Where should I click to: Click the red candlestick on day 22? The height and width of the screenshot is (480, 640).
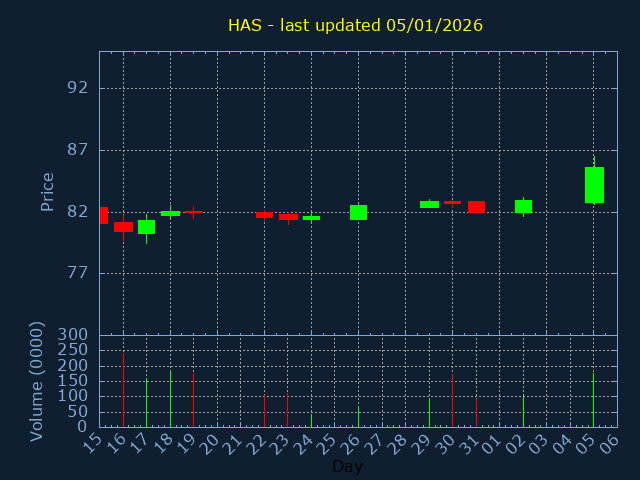click(264, 214)
